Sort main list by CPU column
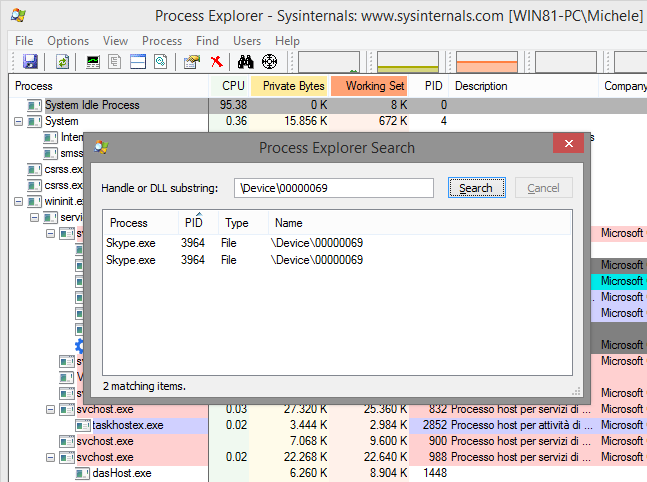647x482 pixels. [x=229, y=86]
